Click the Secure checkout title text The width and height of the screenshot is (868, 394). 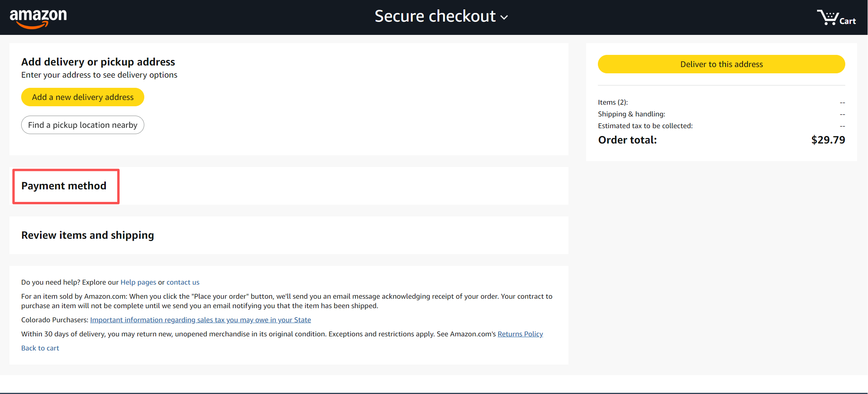coord(435,16)
